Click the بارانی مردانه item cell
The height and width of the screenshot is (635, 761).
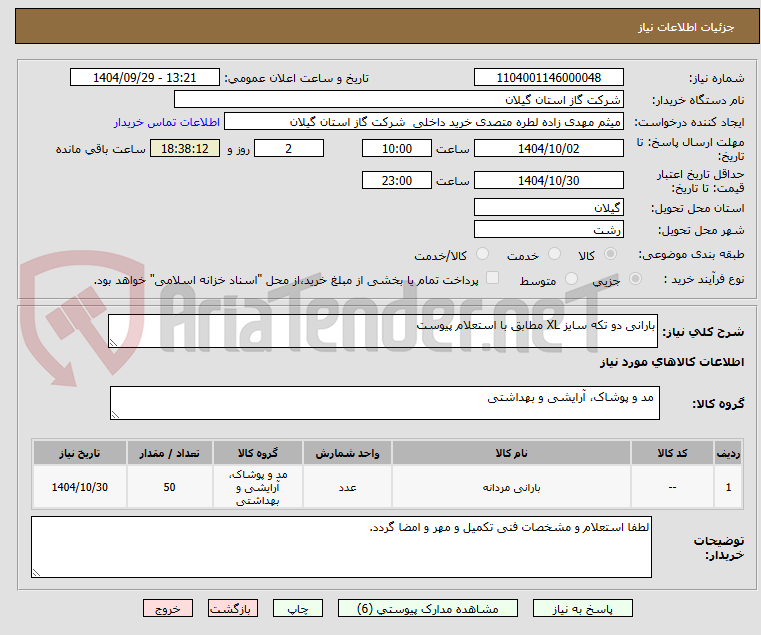point(511,487)
